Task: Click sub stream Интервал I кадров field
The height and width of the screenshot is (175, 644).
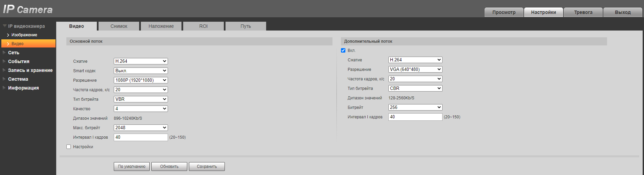Action: [x=415, y=117]
